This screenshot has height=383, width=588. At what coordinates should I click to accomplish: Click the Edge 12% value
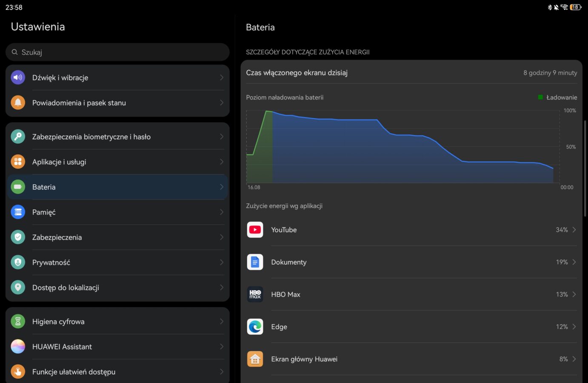tap(562, 327)
